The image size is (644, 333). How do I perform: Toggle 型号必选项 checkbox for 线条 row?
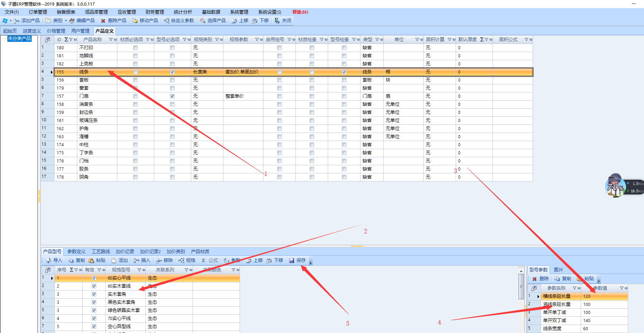(x=172, y=72)
